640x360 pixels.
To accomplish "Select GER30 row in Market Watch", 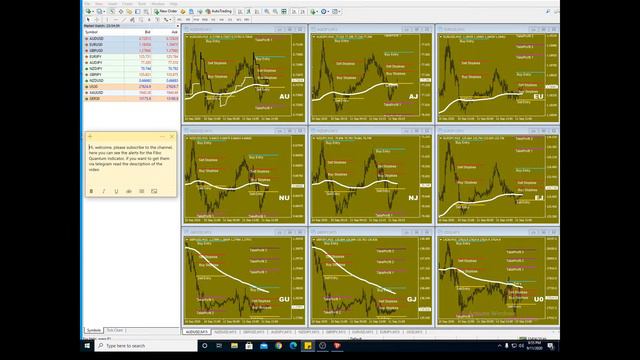I will pyautogui.click(x=131, y=98).
